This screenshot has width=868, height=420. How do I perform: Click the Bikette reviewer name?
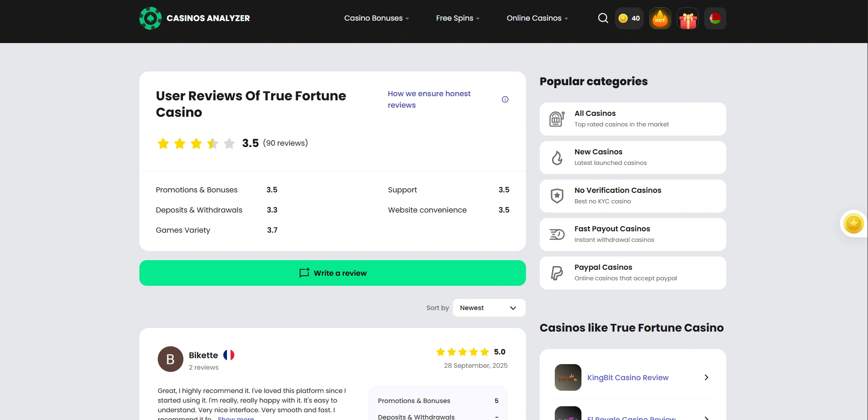click(203, 355)
